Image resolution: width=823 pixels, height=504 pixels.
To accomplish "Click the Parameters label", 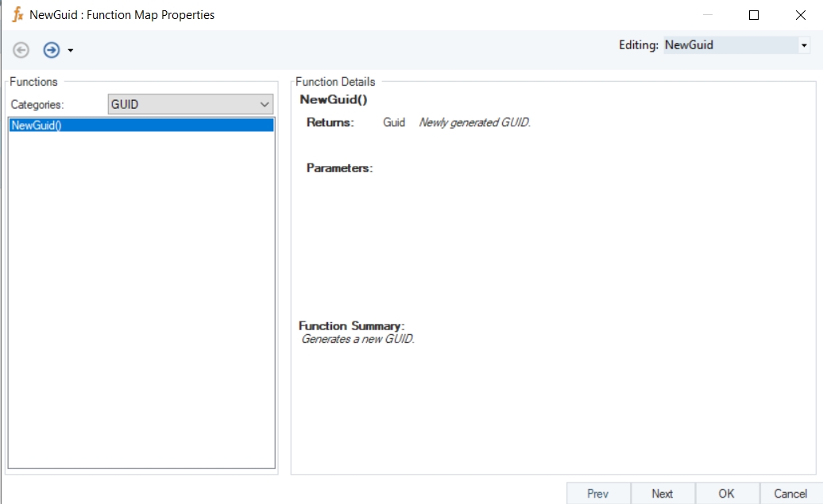I will click(339, 168).
